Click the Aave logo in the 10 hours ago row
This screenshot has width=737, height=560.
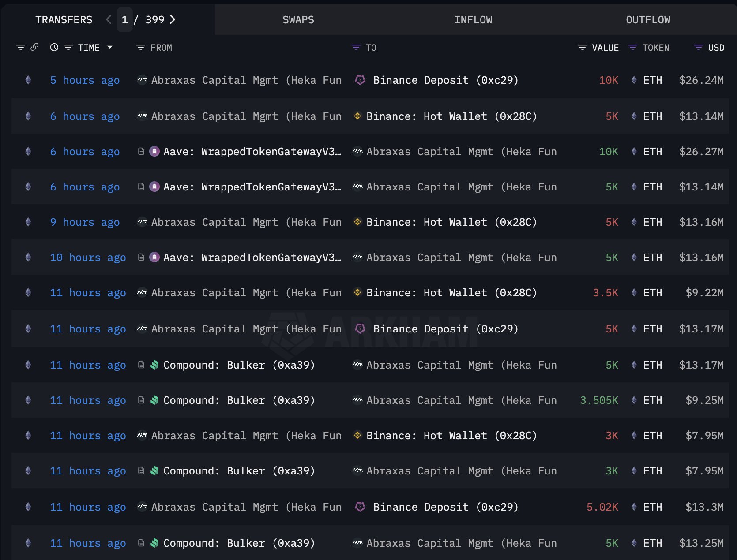[154, 257]
